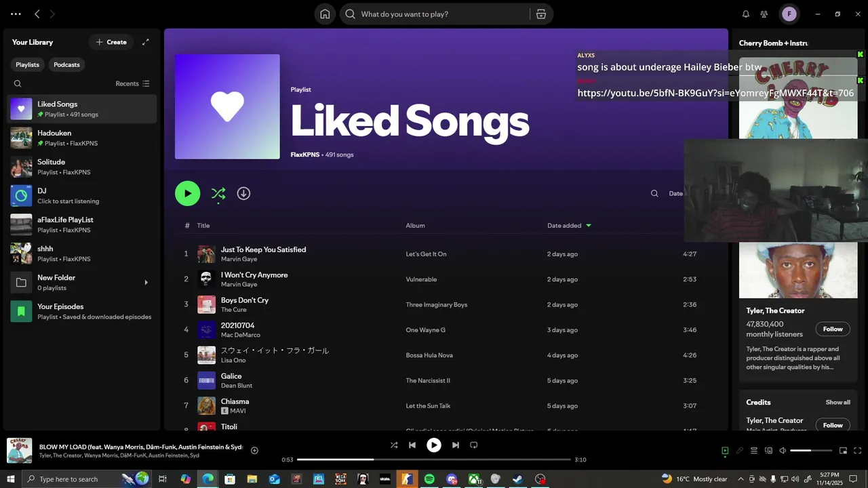868x488 pixels.
Task: Open Spotify from the taskbar
Action: 429,479
